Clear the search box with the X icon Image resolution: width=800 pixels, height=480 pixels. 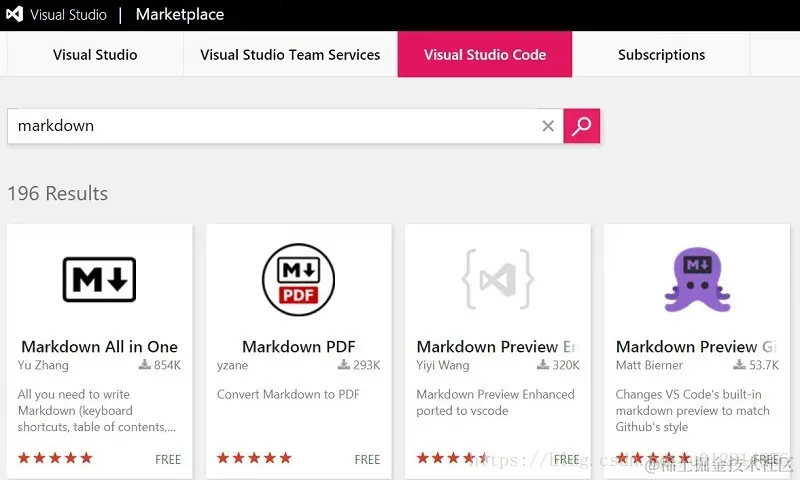[x=548, y=126]
